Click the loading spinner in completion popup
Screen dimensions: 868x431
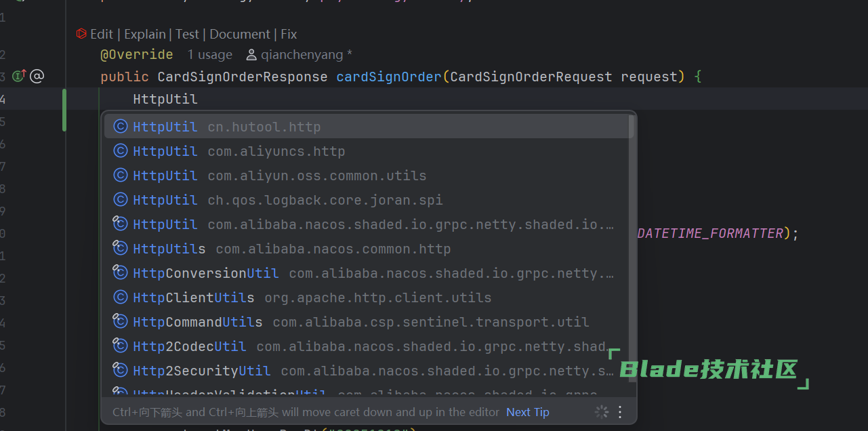click(x=601, y=412)
